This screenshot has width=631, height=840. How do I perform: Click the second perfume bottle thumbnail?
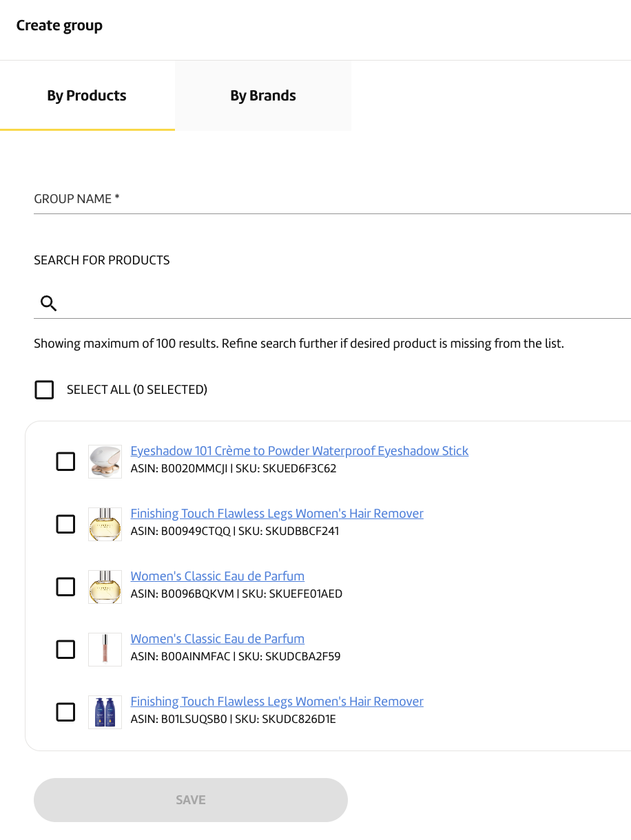tap(105, 587)
